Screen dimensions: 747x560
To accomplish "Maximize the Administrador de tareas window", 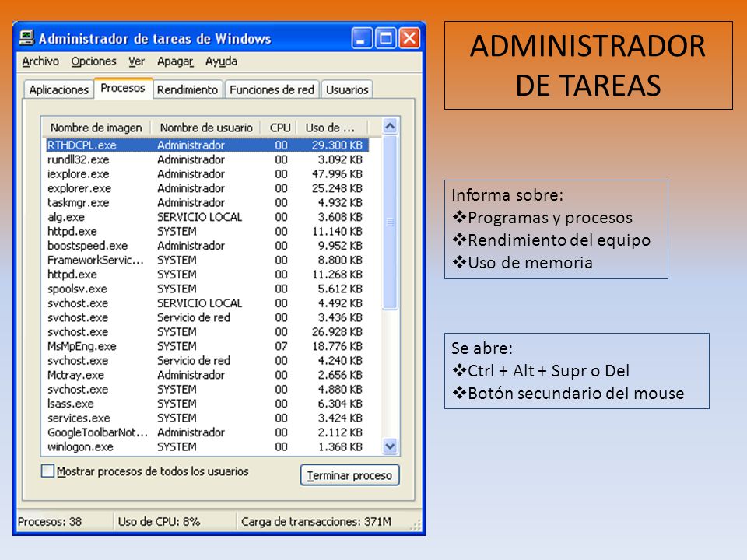I will pos(385,39).
